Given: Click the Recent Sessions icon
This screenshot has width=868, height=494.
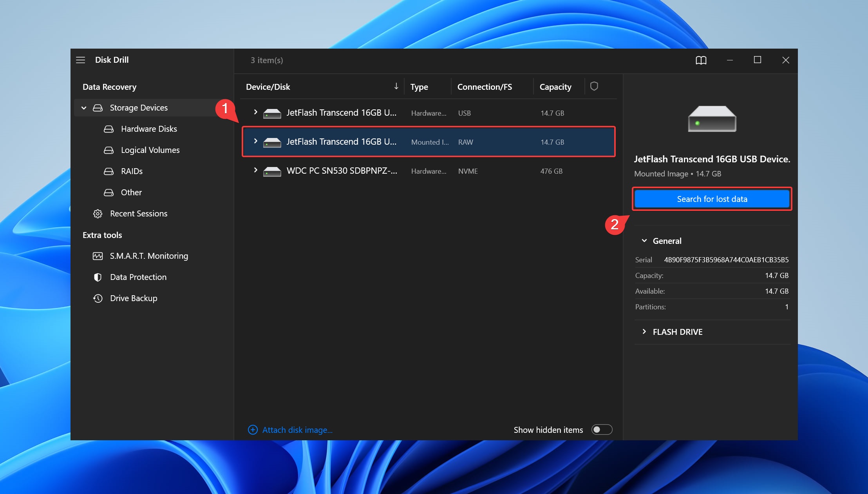Looking at the screenshot, I should (x=97, y=213).
